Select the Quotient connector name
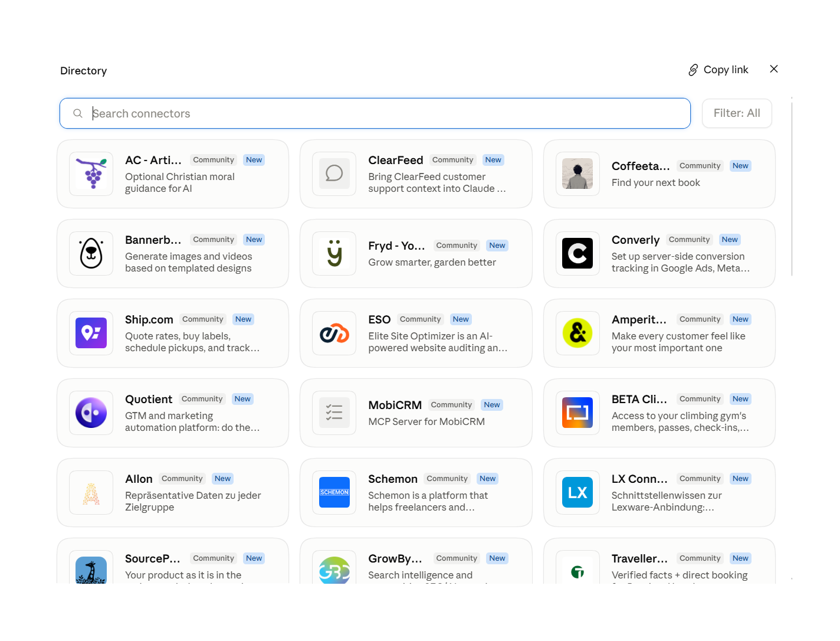Viewport: 840px width, 641px height. point(149,399)
